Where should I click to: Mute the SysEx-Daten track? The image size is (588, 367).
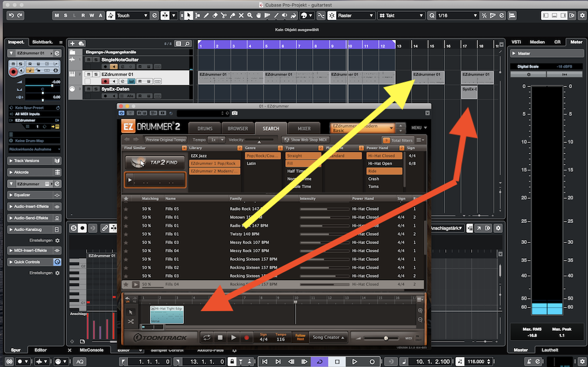click(89, 89)
